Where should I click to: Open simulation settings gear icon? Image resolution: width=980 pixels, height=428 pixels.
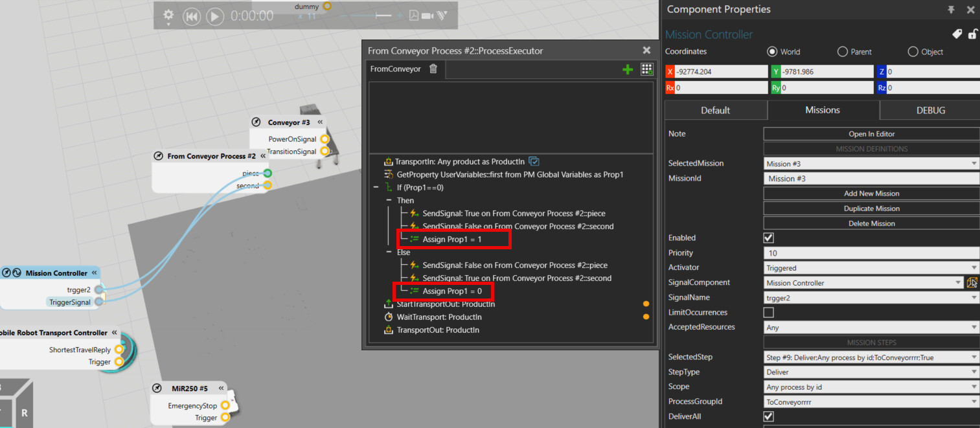point(168,15)
